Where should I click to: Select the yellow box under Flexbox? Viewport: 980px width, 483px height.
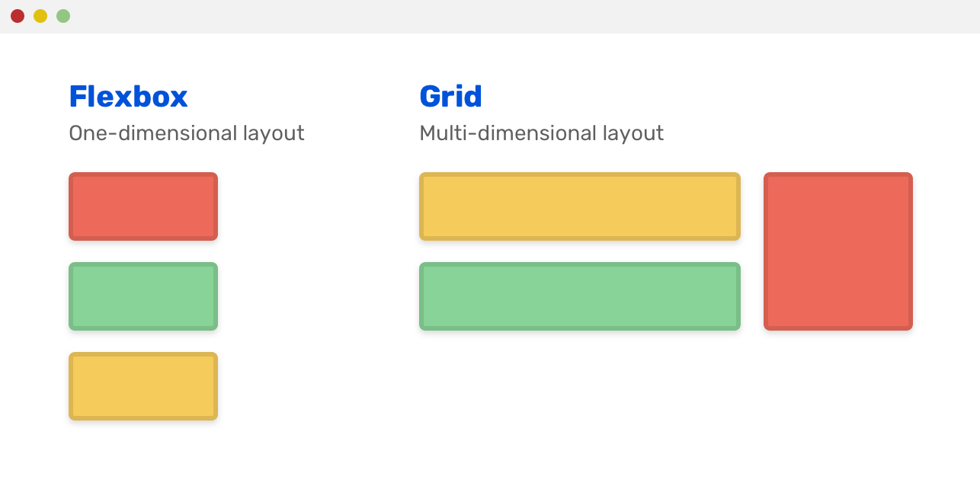143,386
